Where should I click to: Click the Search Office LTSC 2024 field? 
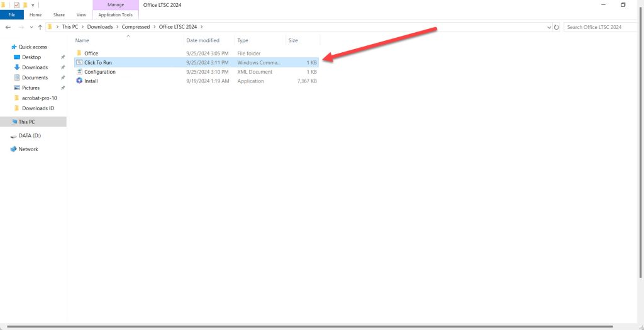(x=601, y=27)
